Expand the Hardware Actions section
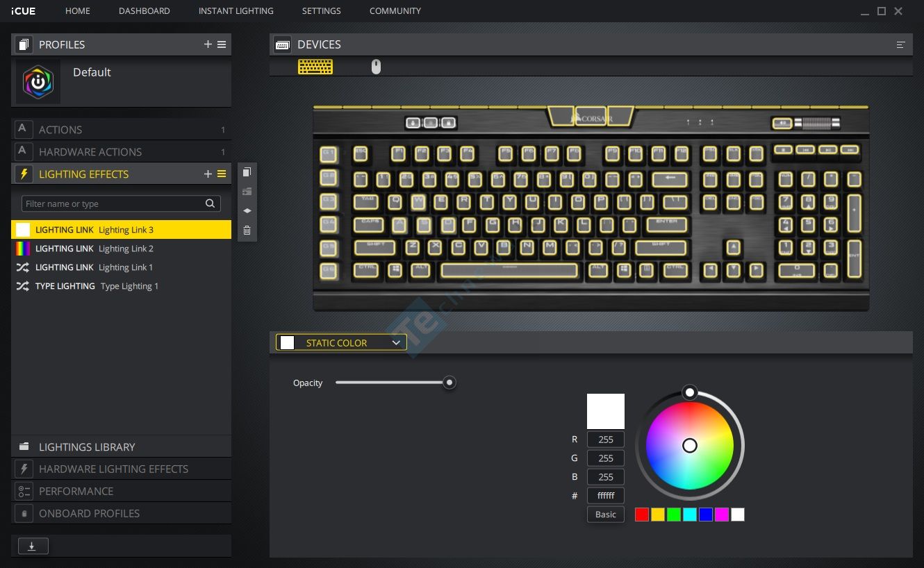The width and height of the screenshot is (924, 568). tap(121, 151)
